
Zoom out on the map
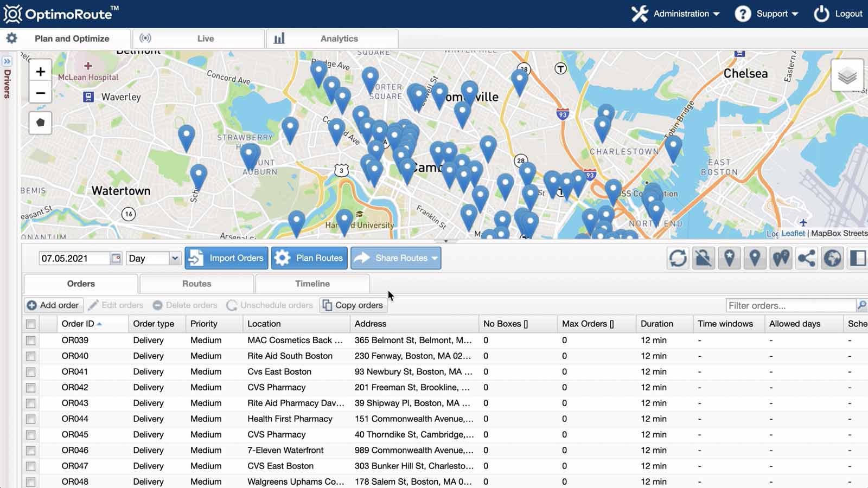point(40,93)
